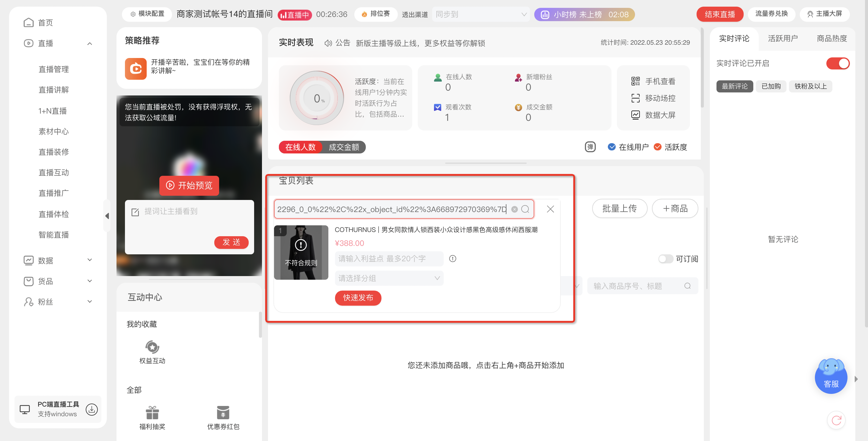The image size is (868, 441).
Task: Click the 请输入利益点 input field
Action: (x=389, y=259)
